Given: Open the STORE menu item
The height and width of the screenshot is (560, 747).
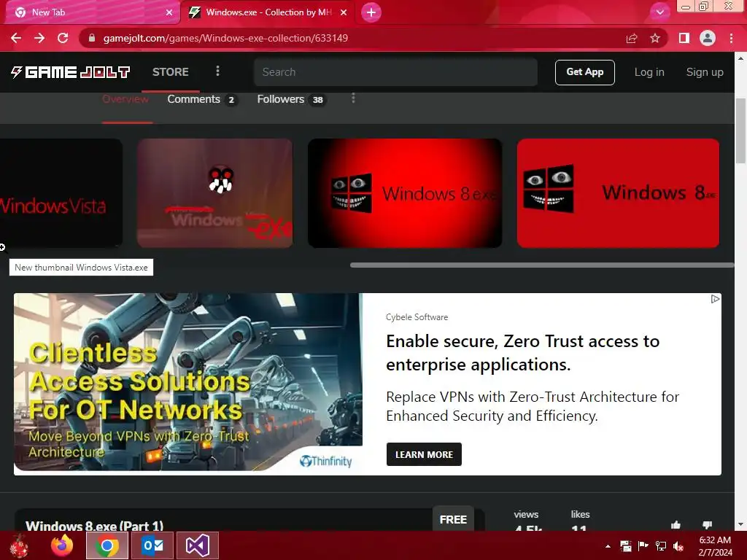Looking at the screenshot, I should tap(171, 72).
